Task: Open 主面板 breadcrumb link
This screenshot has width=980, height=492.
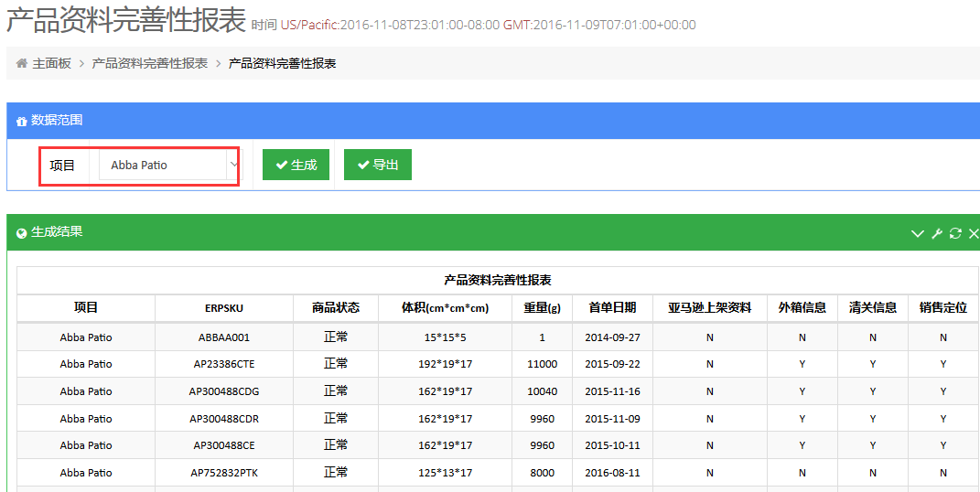Action: [x=52, y=64]
